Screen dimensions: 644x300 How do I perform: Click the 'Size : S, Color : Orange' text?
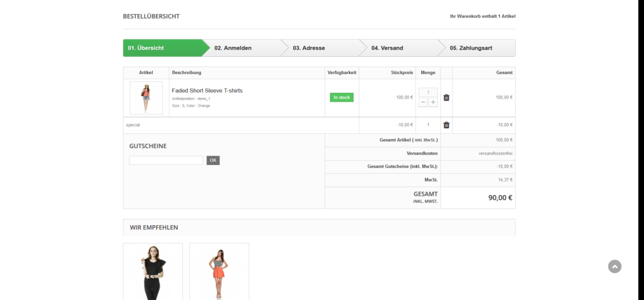191,106
